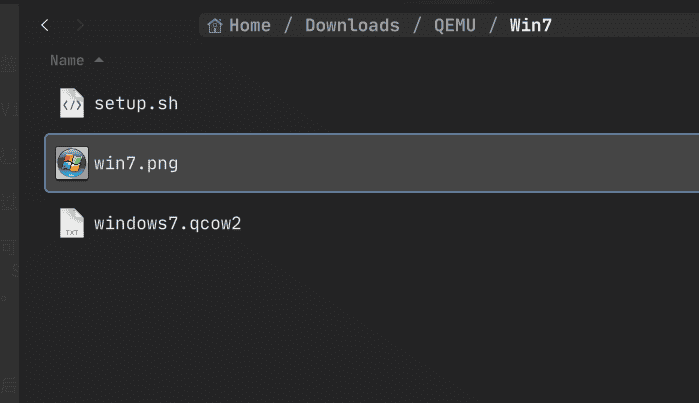
Task: Select the windows7.qcow2 TXT file icon
Action: coord(72,223)
